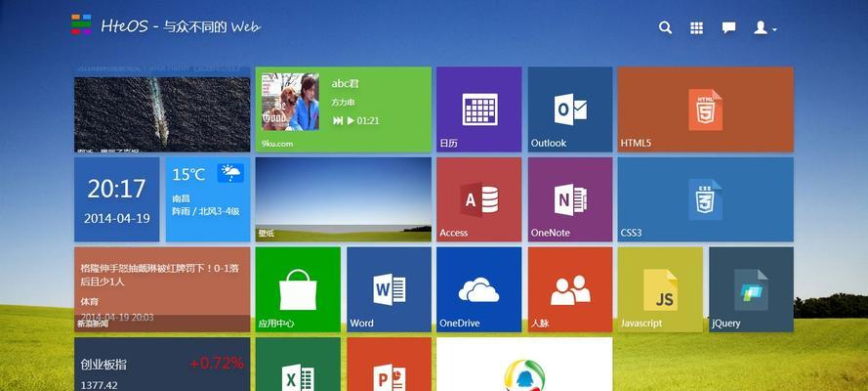Open the 壁纸 wallpaper tile
Screen dimensions: 868x391
[344, 199]
